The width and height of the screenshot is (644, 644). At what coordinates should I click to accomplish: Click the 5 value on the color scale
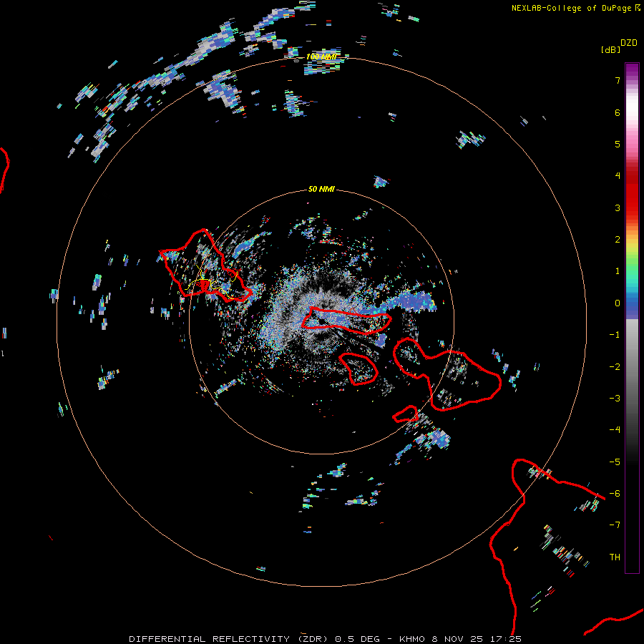coord(618,144)
